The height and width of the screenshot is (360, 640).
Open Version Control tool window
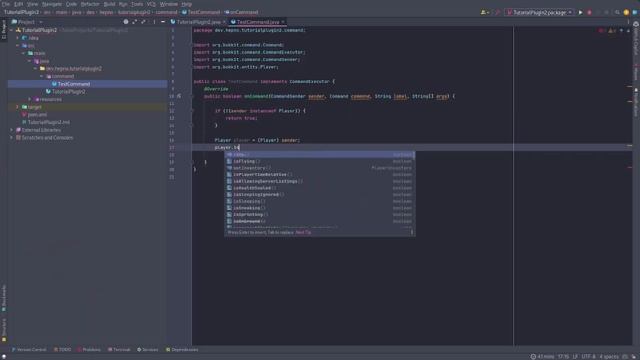(29, 350)
